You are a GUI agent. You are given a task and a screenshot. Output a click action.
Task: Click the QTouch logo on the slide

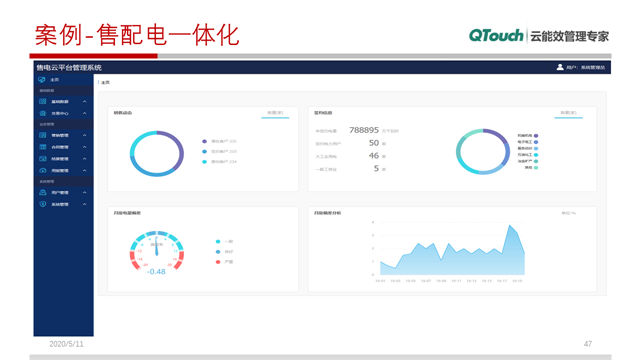pos(496,36)
